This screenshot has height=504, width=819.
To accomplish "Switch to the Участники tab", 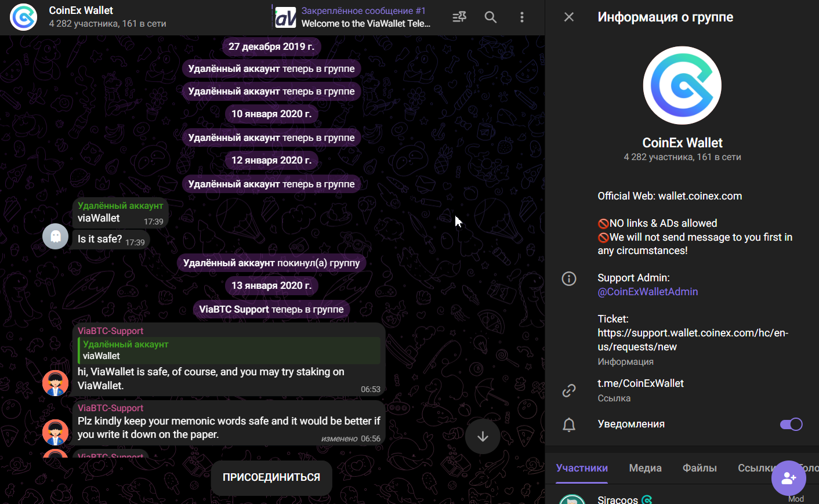I will click(582, 468).
